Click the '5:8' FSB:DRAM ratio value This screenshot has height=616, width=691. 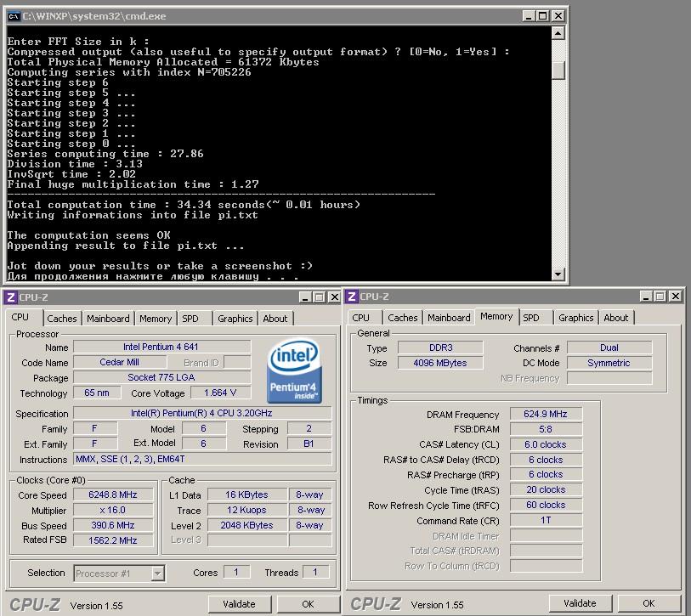pos(546,429)
